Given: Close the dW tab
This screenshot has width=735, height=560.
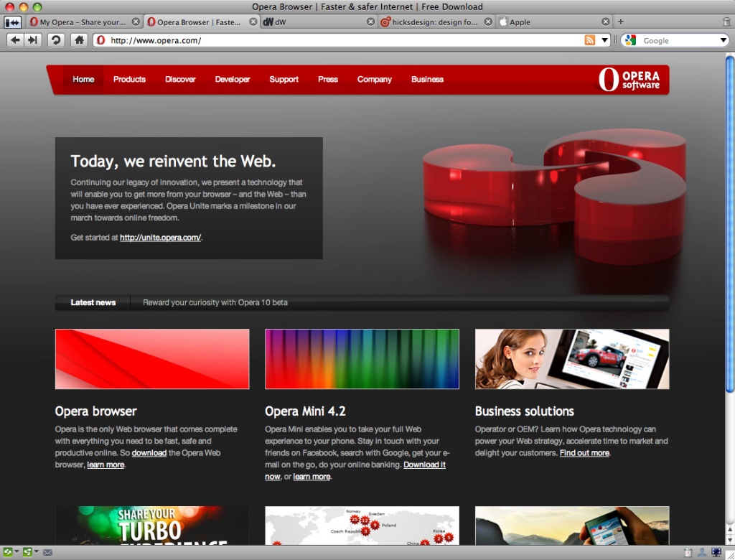Looking at the screenshot, I should point(371,22).
